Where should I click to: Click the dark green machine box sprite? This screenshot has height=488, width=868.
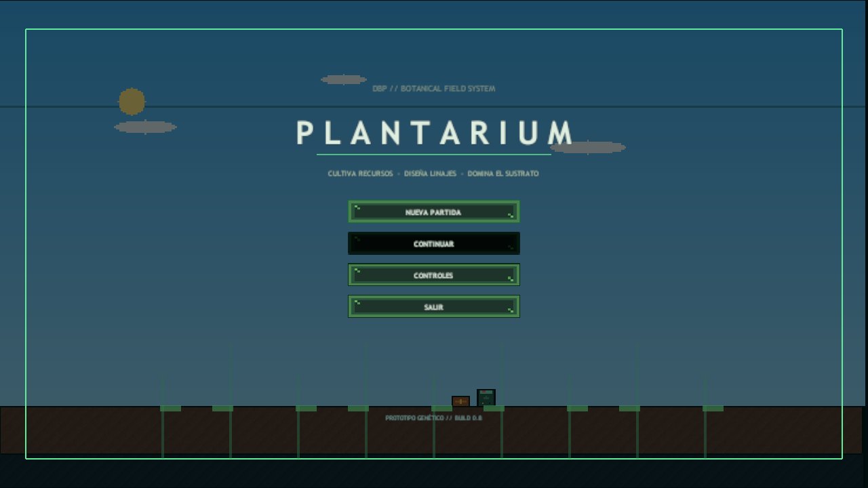(486, 398)
